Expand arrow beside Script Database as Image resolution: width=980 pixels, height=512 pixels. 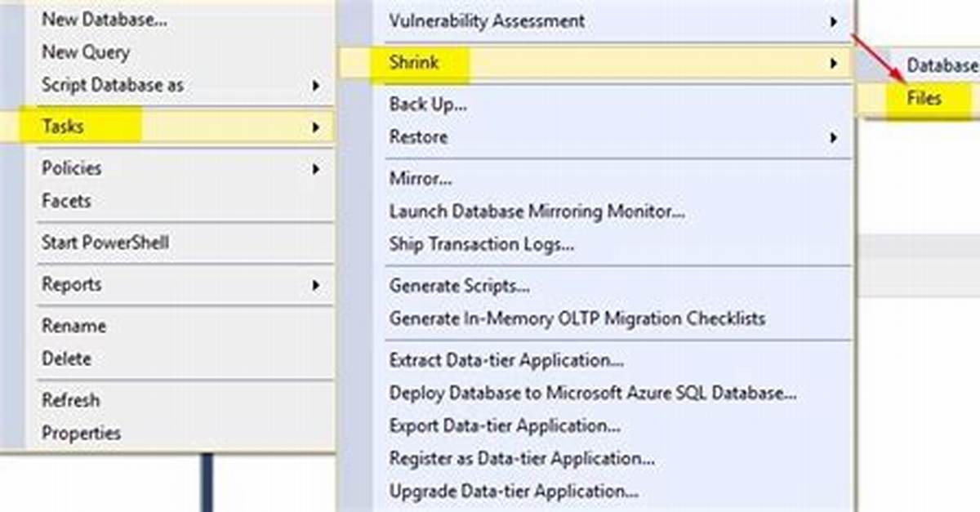coord(316,85)
